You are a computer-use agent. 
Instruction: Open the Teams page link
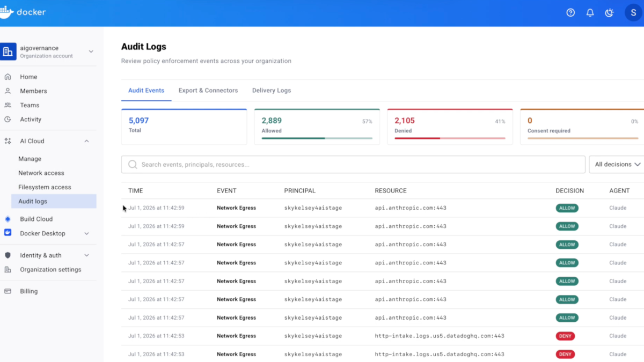(30, 105)
